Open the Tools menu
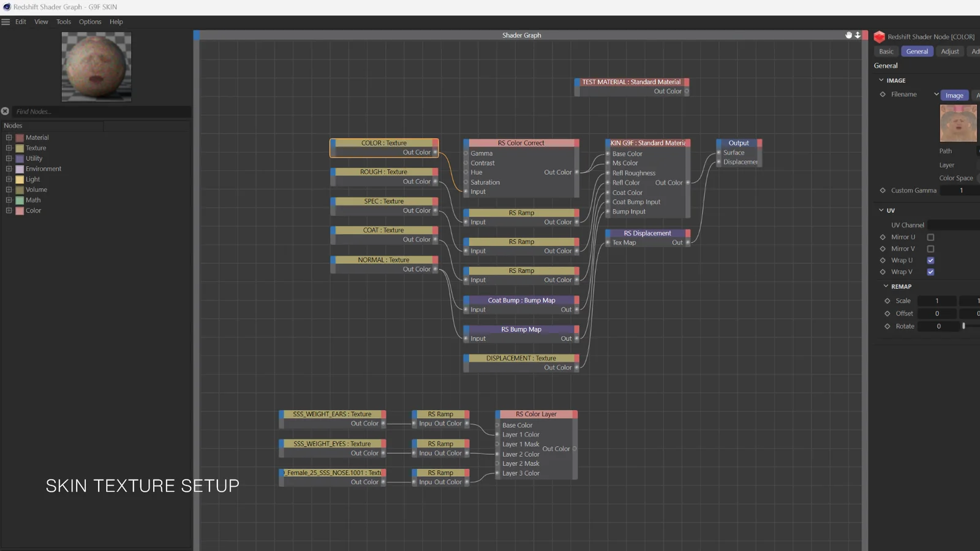The image size is (980, 551). coord(64,21)
